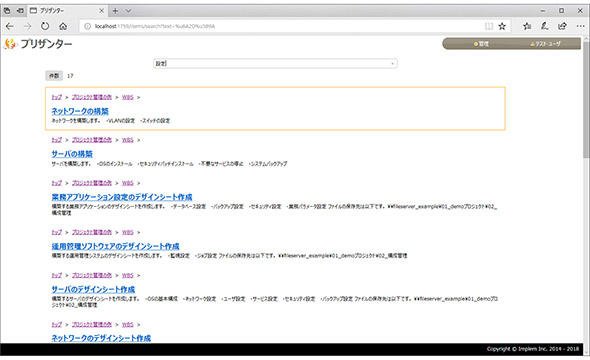This screenshot has width=590, height=360.
Task: Open ネットワークのデザインシート作成 result
Action: tap(101, 338)
